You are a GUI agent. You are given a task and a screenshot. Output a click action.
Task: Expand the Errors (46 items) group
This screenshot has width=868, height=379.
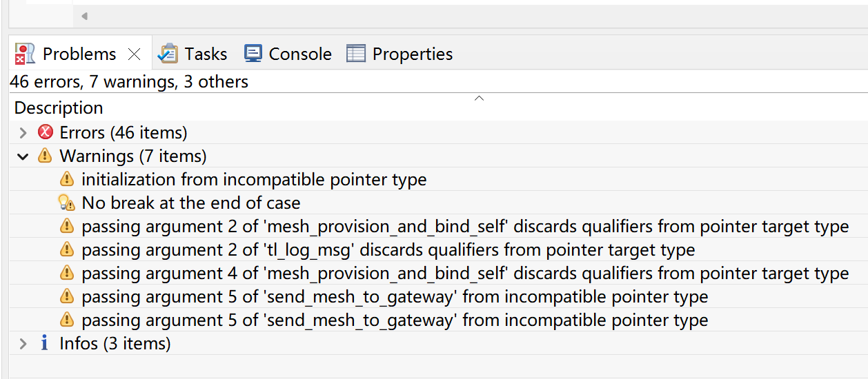coord(23,132)
